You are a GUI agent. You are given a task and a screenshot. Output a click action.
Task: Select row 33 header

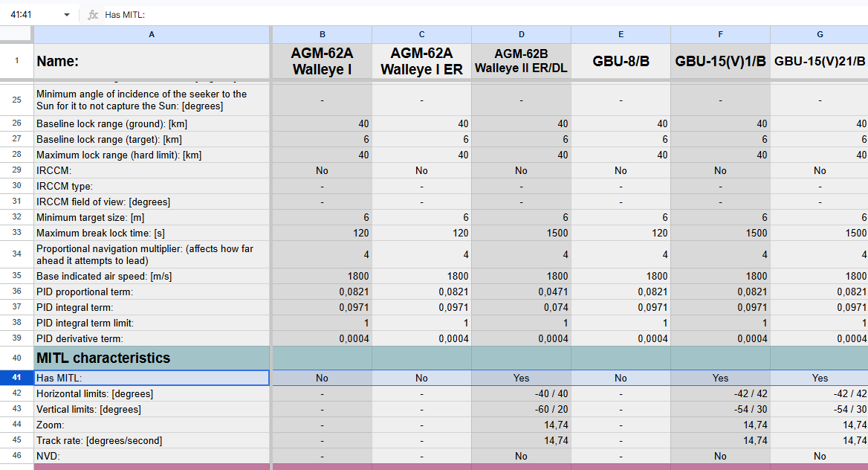click(x=16, y=233)
